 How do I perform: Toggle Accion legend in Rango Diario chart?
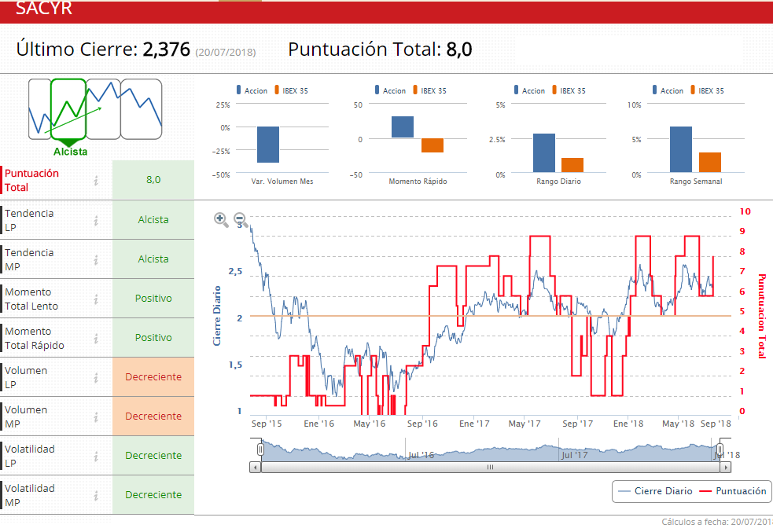tap(529, 90)
